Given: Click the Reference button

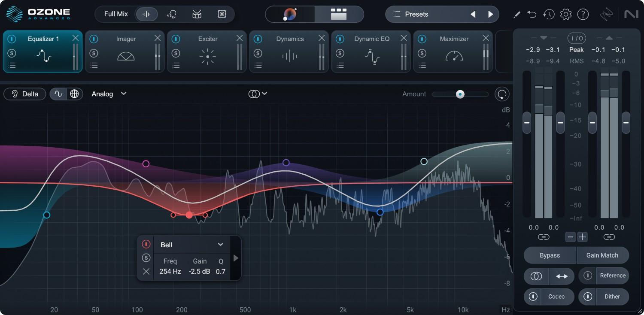Looking at the screenshot, I should [x=613, y=276].
